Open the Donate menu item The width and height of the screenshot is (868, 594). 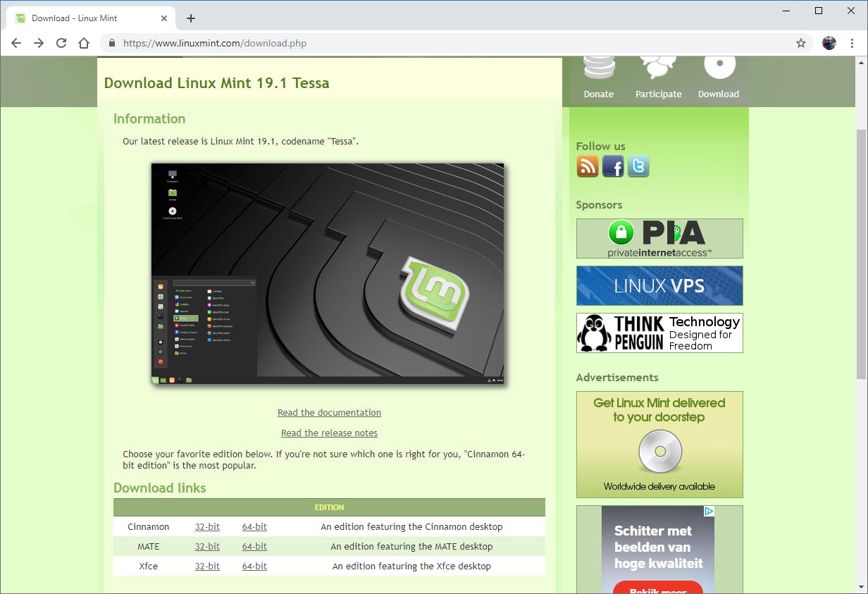(599, 94)
